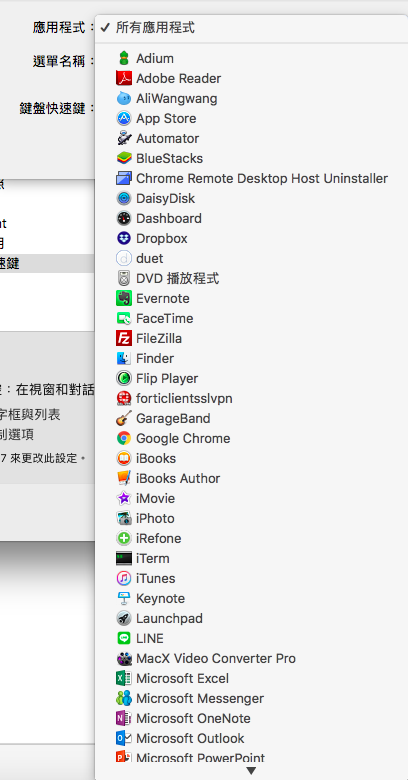Image resolution: width=408 pixels, height=780 pixels.
Task: Choose Chrome Remote Desktop Host Uninstaller
Action: [251, 178]
